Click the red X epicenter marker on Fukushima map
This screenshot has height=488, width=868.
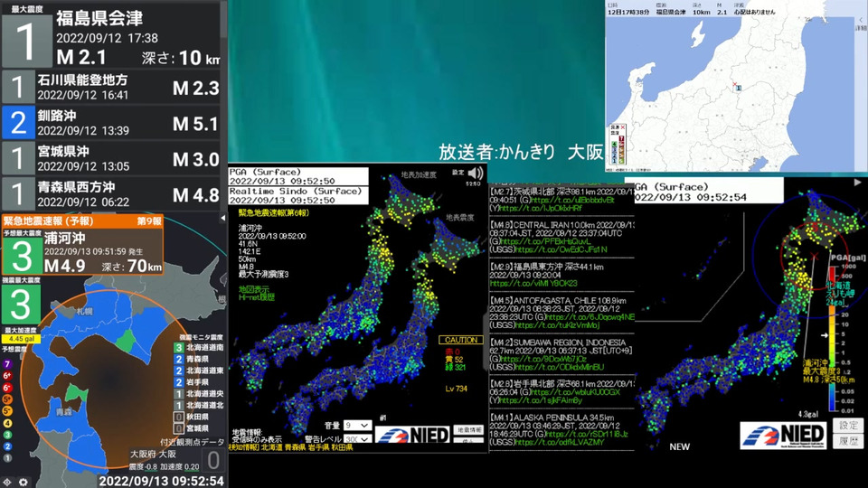click(x=734, y=84)
